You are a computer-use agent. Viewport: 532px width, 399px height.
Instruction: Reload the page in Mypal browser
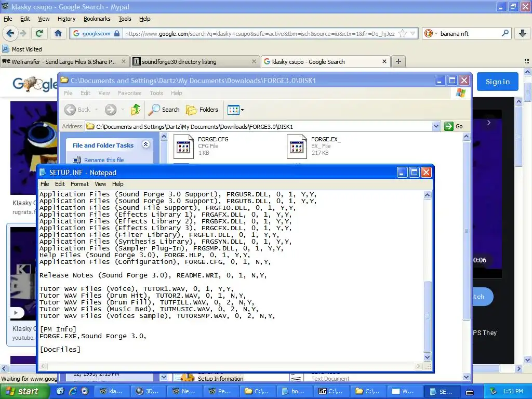(39, 33)
